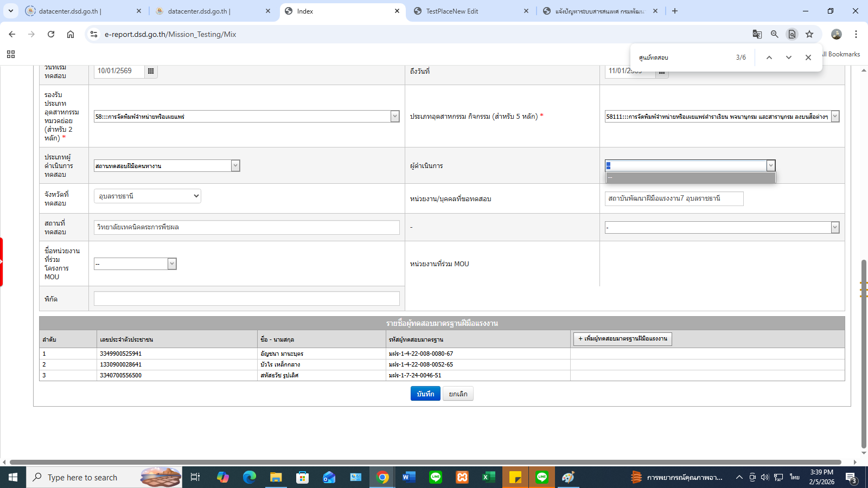Bookmark this page with the star icon
Viewport: 868px width, 488px height.
point(809,34)
